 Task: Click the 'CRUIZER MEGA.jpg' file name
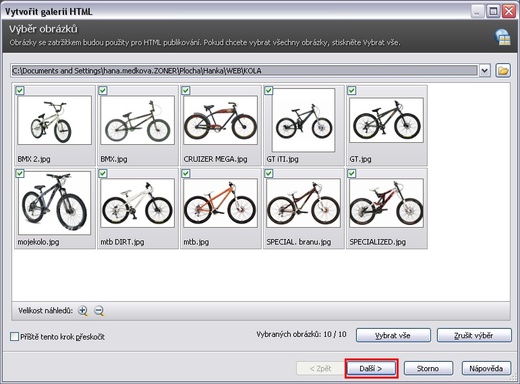(x=215, y=159)
